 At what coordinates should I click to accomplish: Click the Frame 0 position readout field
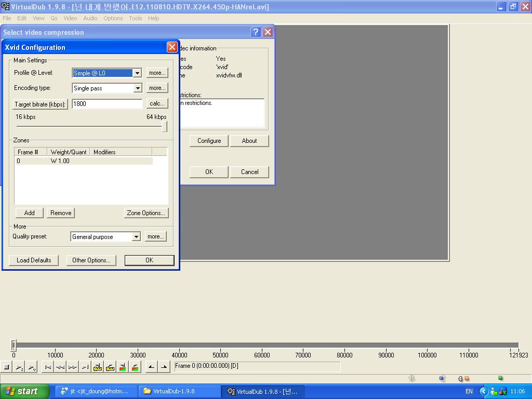coord(257,366)
